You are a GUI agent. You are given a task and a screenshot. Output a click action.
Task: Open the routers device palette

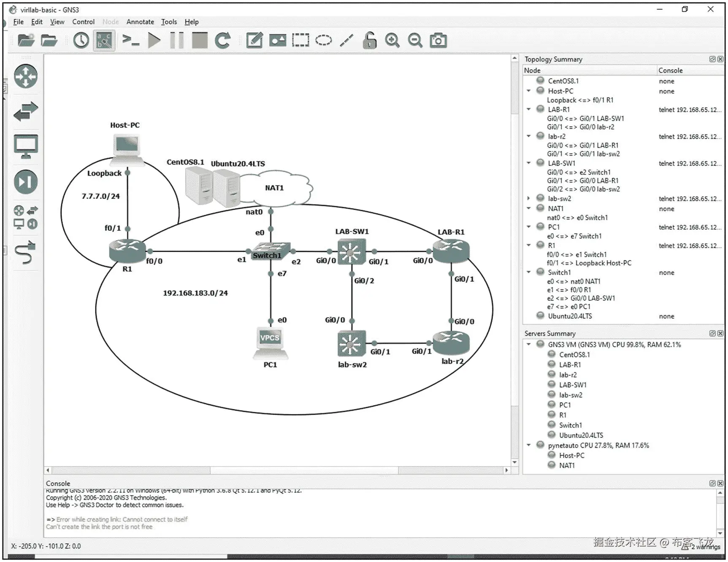pos(25,77)
